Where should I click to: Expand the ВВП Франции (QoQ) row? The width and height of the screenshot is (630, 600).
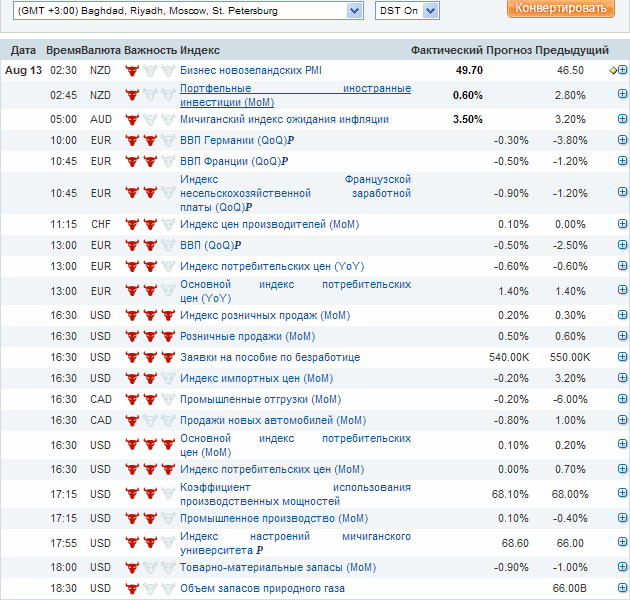point(622,160)
